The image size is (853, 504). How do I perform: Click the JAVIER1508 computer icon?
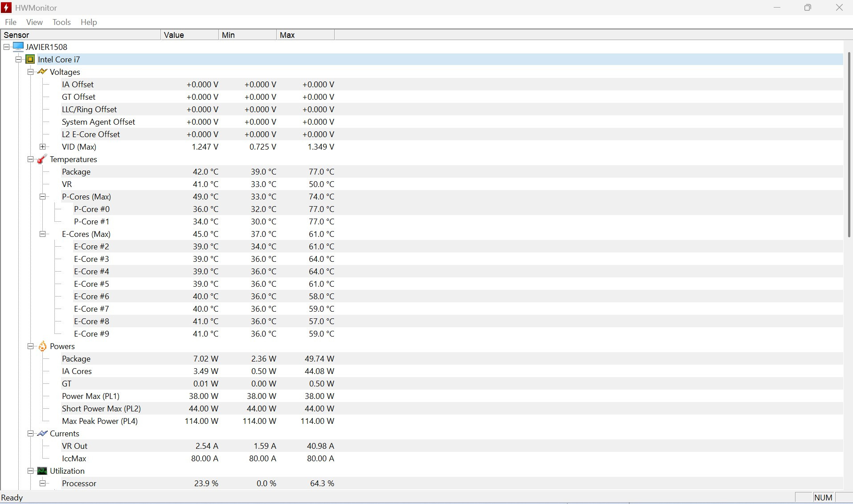coord(18,47)
